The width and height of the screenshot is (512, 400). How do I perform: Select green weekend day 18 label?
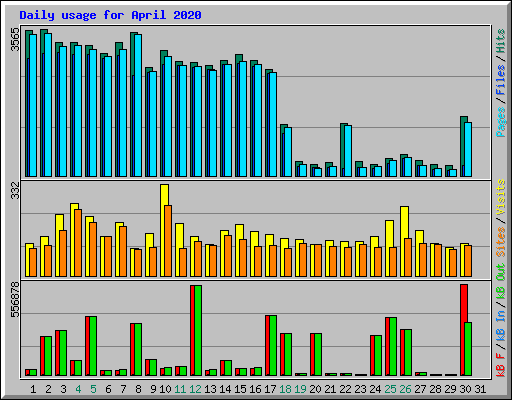[286, 389]
